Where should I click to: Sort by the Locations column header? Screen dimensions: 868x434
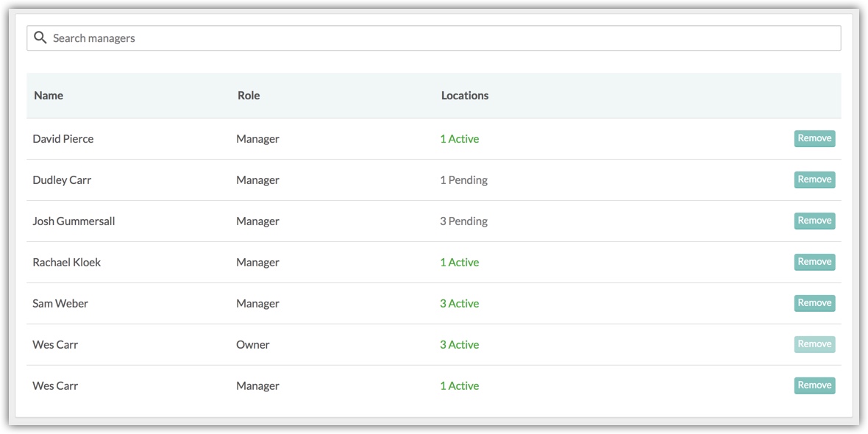pyautogui.click(x=465, y=95)
